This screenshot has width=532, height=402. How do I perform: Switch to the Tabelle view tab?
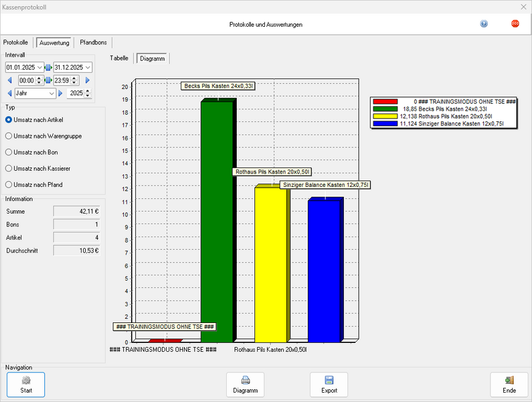pos(119,58)
